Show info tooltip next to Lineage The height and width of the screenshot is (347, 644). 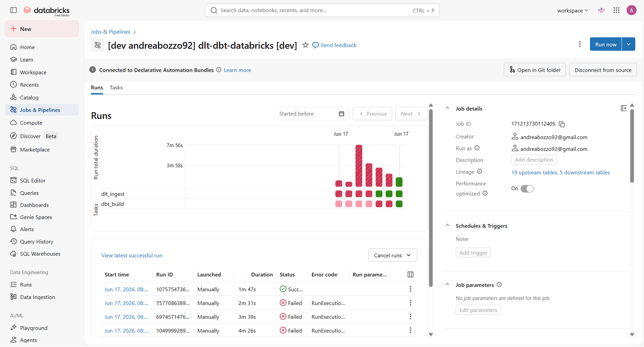[x=479, y=171]
